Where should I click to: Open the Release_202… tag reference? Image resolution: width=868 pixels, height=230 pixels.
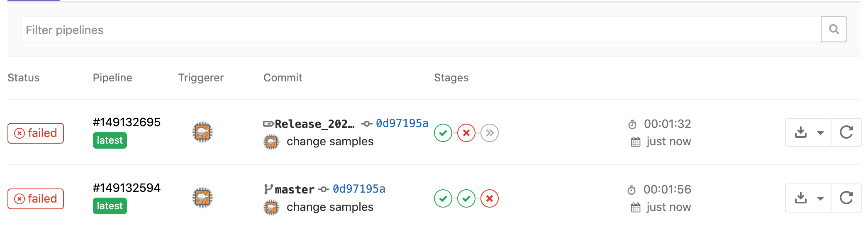314,124
